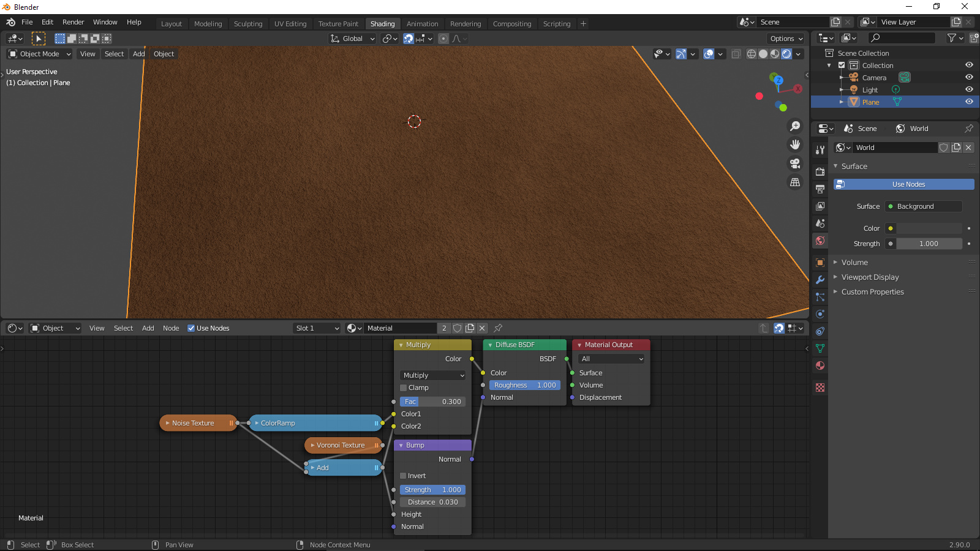980x551 pixels.
Task: Pin the properties editor context
Action: 968,129
